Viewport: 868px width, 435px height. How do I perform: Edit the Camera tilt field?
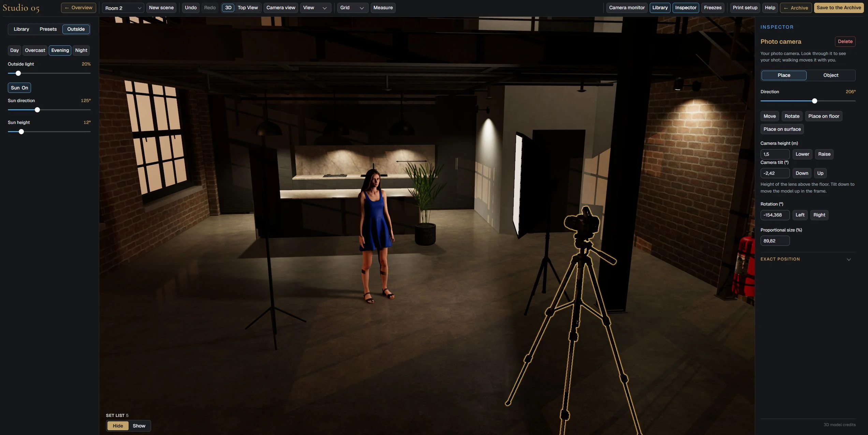(775, 173)
